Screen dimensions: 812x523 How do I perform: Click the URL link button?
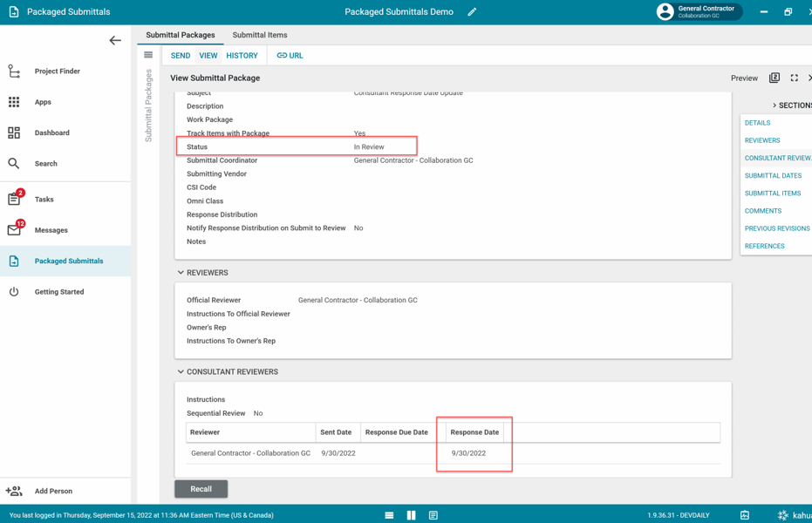pos(290,56)
